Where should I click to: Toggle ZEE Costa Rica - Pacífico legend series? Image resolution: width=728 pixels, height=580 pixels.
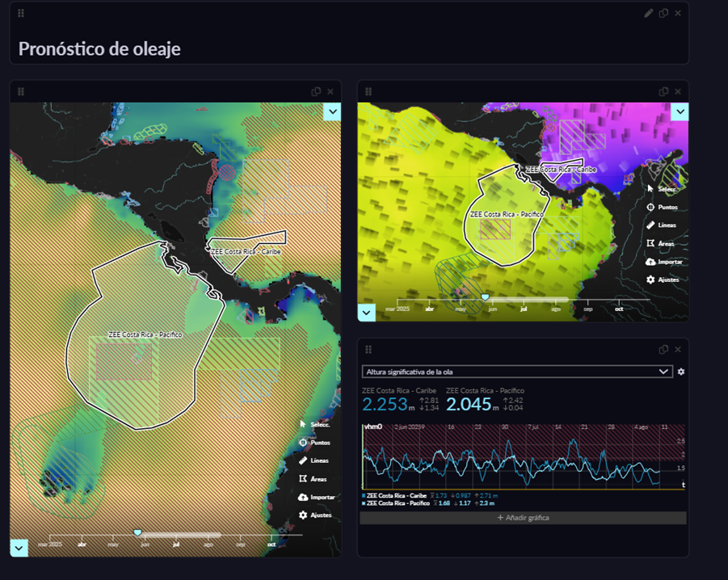click(x=398, y=503)
